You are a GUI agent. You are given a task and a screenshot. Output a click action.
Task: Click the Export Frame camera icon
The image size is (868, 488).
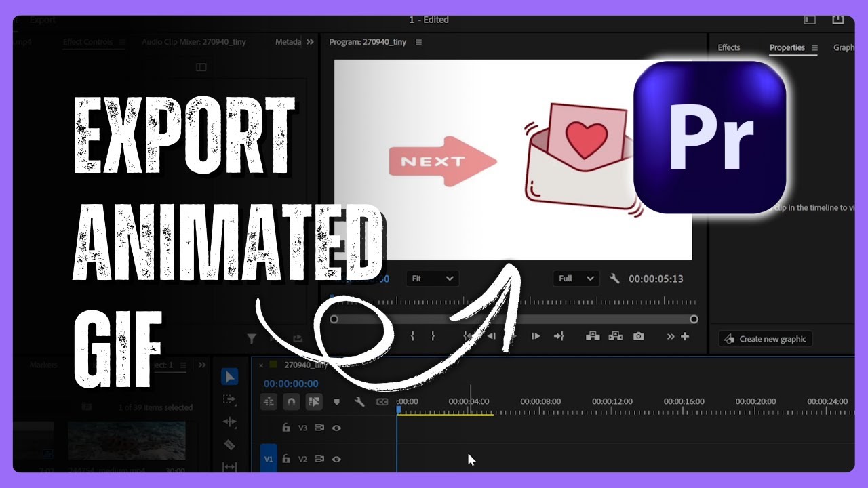(x=638, y=336)
